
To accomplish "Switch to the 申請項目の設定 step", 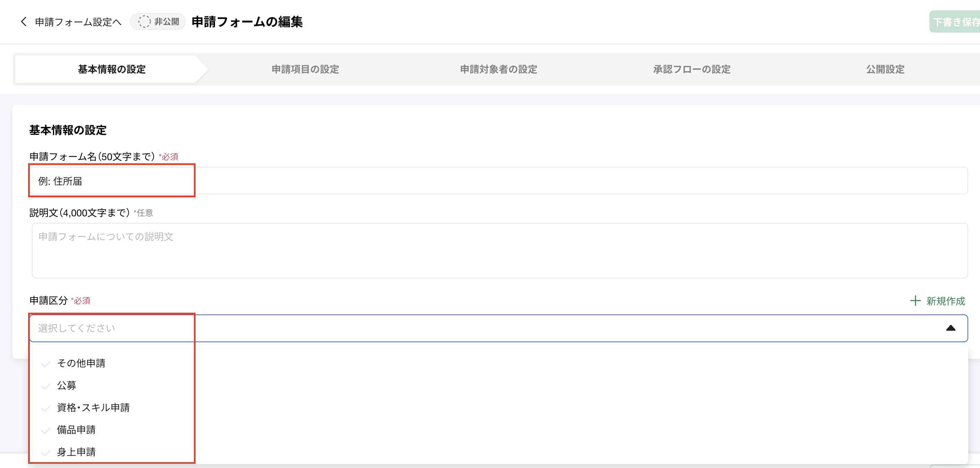I will coord(305,69).
